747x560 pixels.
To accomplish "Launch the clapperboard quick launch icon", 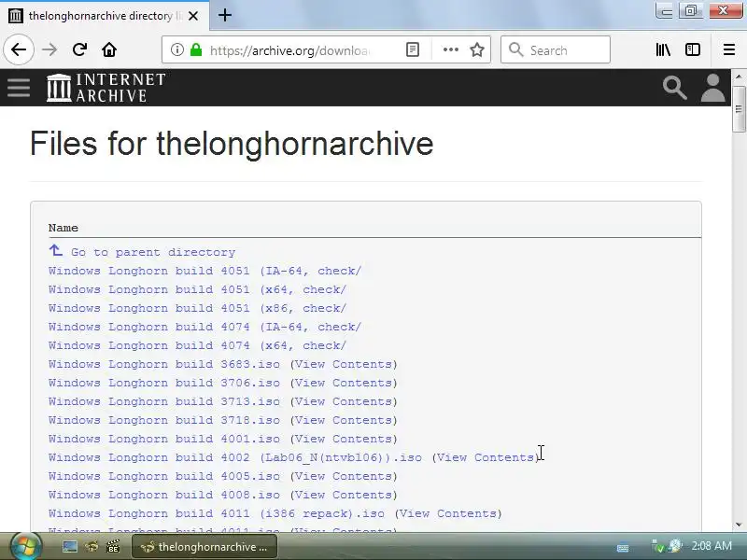I will click(x=113, y=547).
